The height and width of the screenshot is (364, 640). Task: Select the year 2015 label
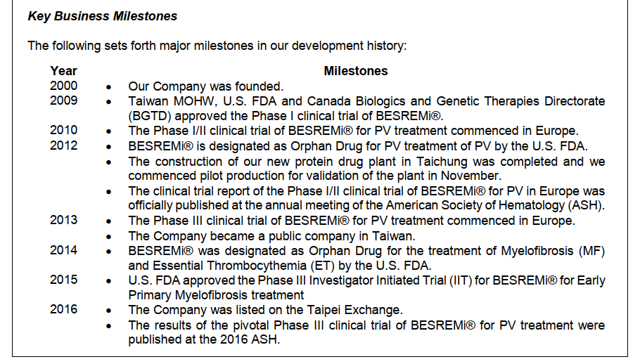click(x=63, y=280)
